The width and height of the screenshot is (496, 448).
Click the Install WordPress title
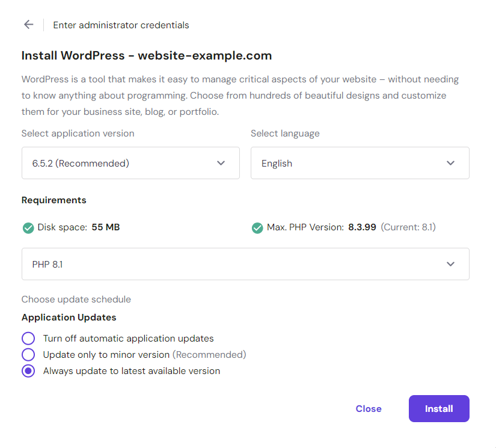[x=146, y=55]
